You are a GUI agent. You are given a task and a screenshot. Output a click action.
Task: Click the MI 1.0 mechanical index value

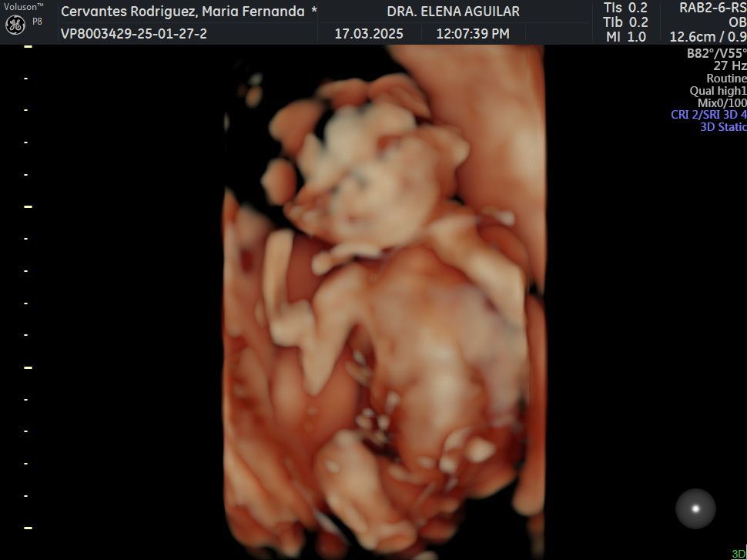click(x=625, y=36)
